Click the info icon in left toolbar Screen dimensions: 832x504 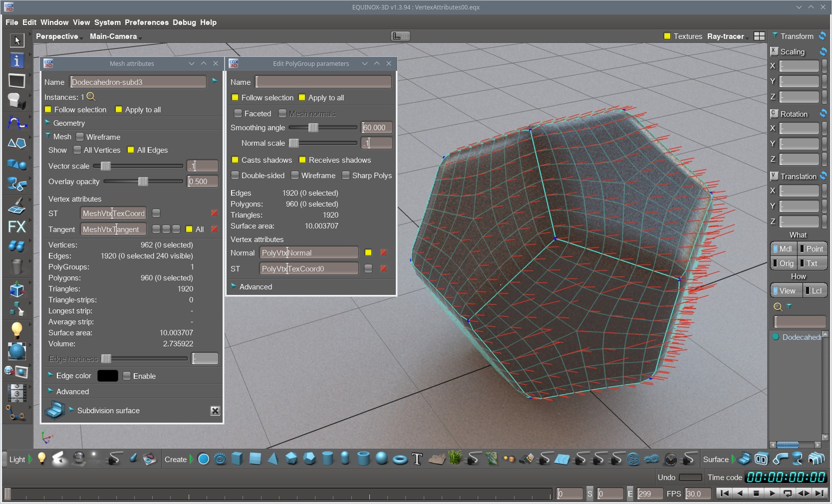click(16, 60)
